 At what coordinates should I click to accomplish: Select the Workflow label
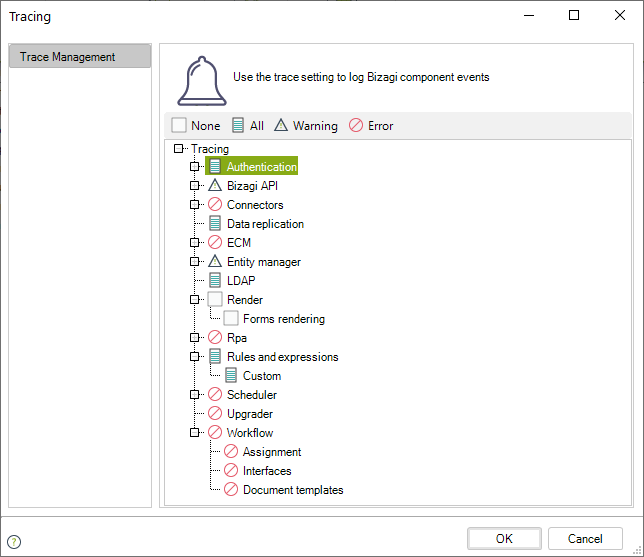pyautogui.click(x=250, y=433)
